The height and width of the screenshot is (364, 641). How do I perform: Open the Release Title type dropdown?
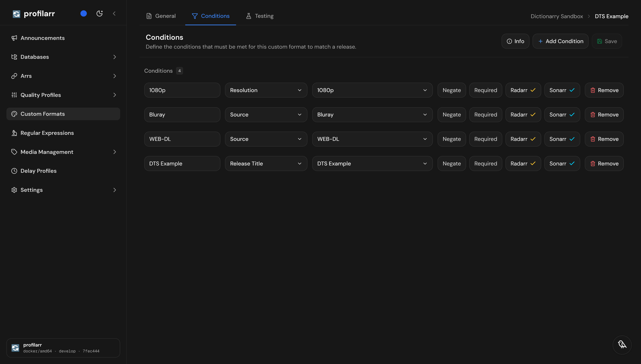266,164
